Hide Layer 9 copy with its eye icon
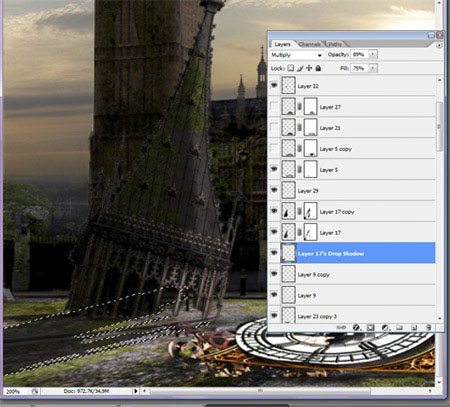Viewport: 450px width, 407px height. coord(274,274)
